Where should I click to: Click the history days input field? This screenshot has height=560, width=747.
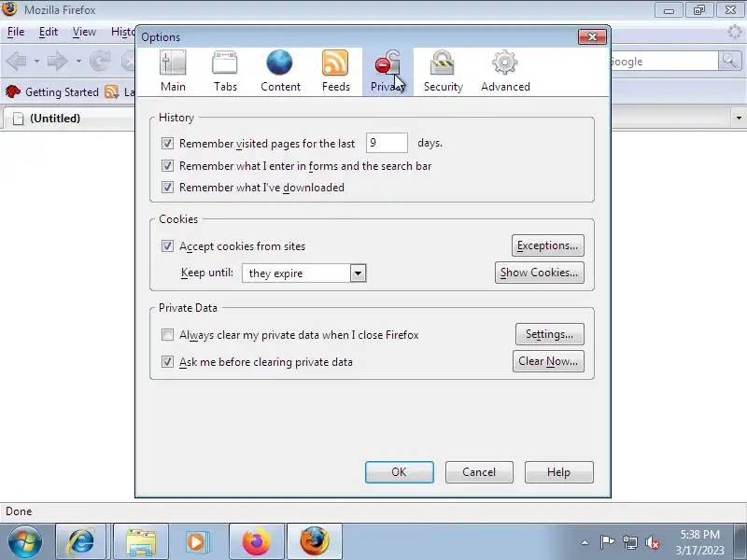[387, 143]
